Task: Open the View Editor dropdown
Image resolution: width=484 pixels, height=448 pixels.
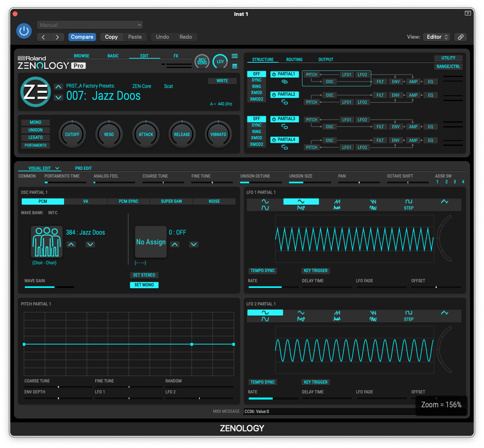Action: point(437,37)
